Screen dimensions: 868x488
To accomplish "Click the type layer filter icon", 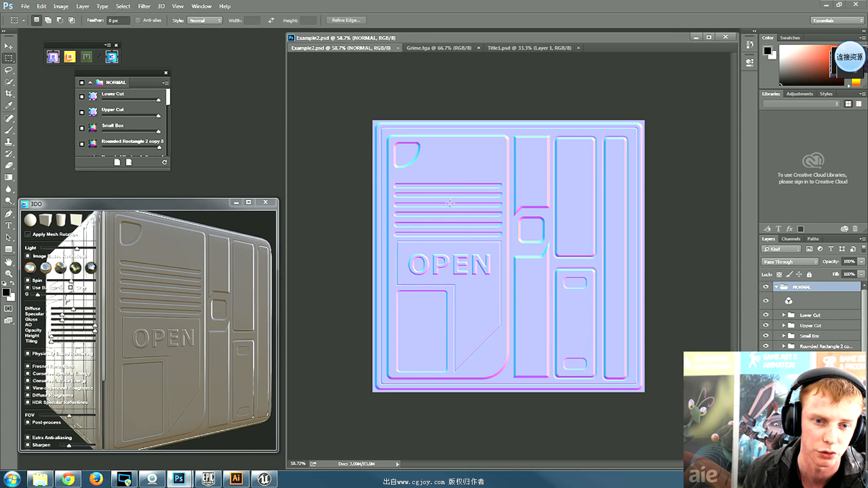I will tap(831, 249).
